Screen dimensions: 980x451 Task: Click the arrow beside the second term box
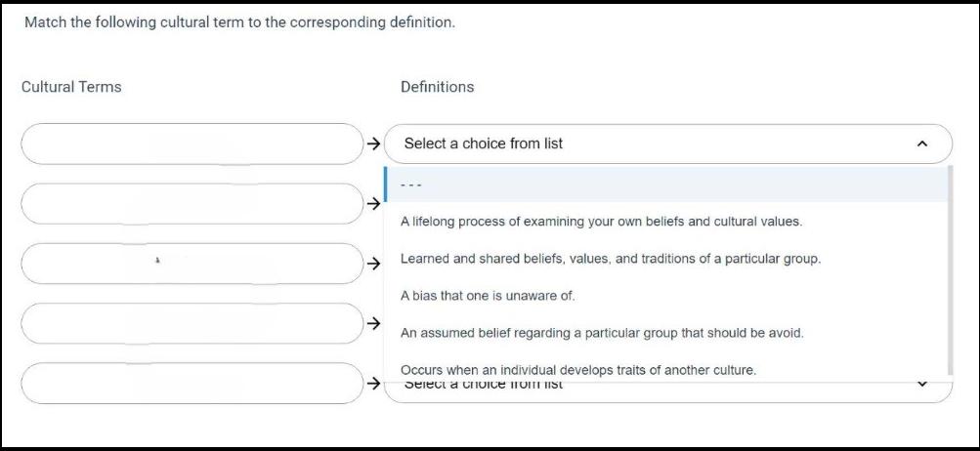point(373,204)
